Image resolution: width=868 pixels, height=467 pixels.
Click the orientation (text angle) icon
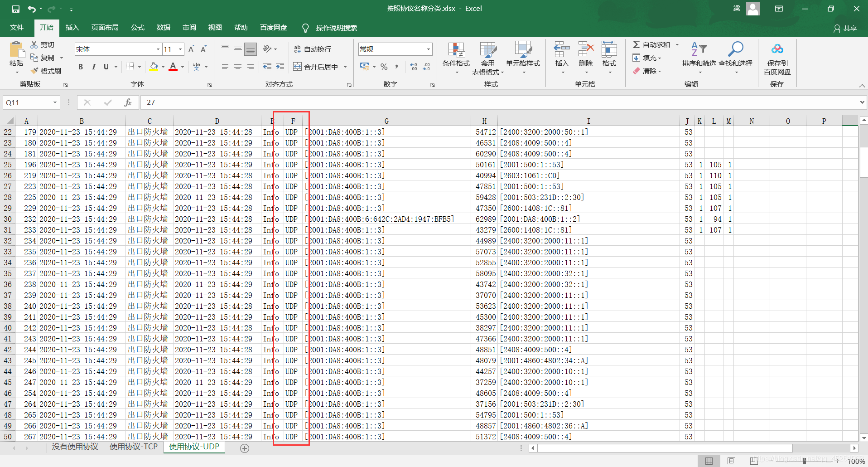pos(267,49)
